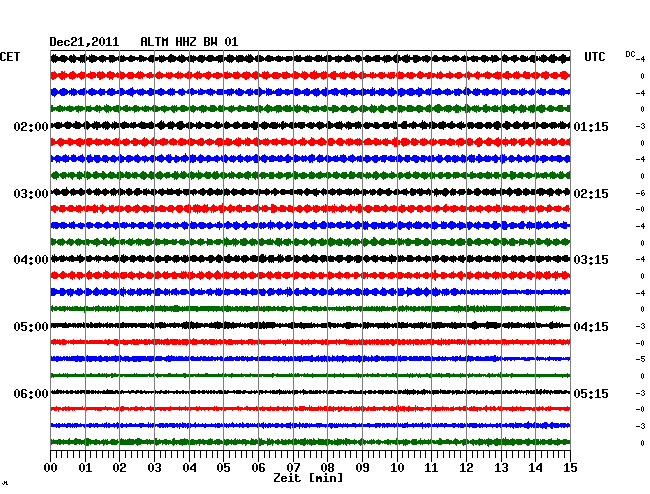Select minute tick label 05
The width and height of the screenshot is (650, 494).
point(223,467)
